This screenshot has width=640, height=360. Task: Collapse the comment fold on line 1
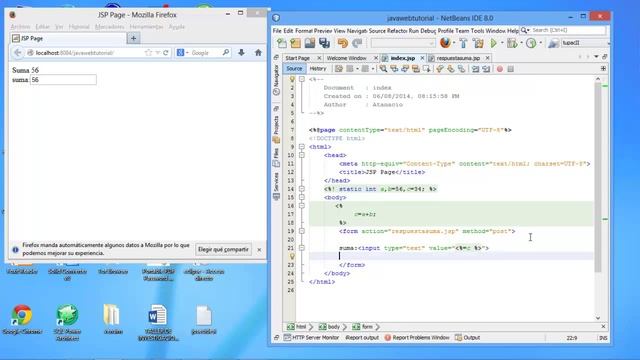pyautogui.click(x=302, y=79)
